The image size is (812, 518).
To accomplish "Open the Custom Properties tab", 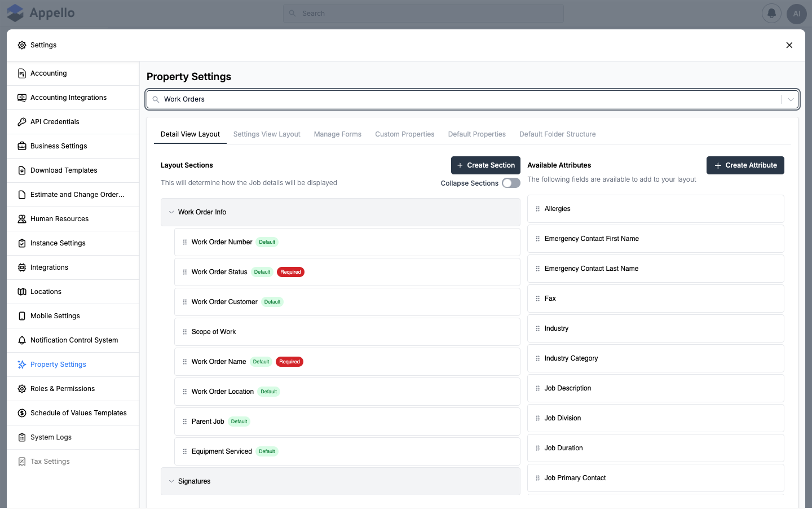I will [x=405, y=134].
